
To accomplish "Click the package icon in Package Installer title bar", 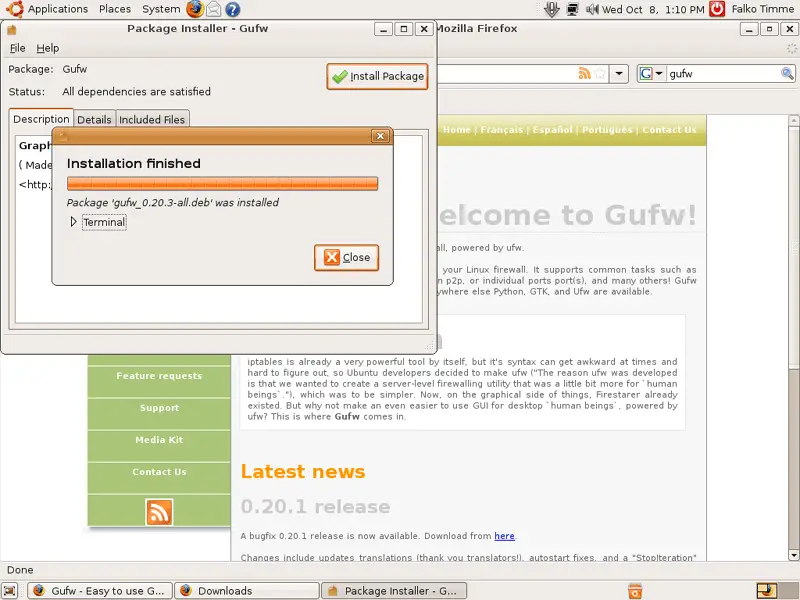I will tap(12, 30).
